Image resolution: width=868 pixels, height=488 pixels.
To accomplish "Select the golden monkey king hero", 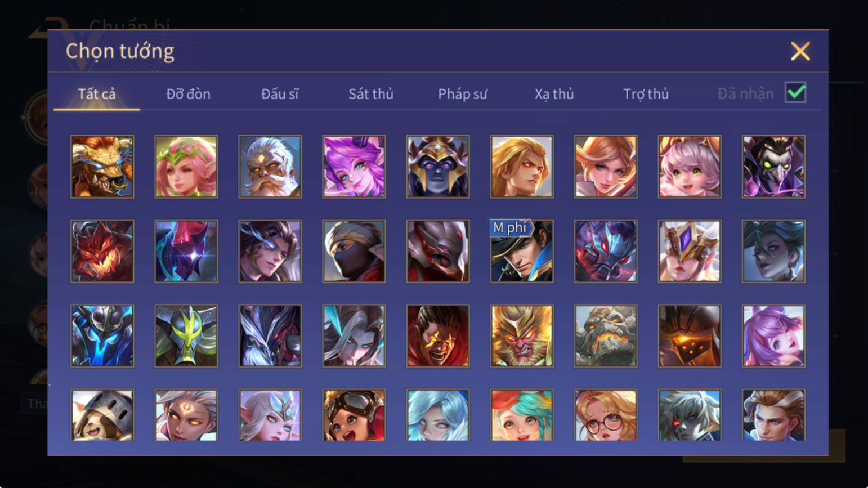I will [522, 336].
